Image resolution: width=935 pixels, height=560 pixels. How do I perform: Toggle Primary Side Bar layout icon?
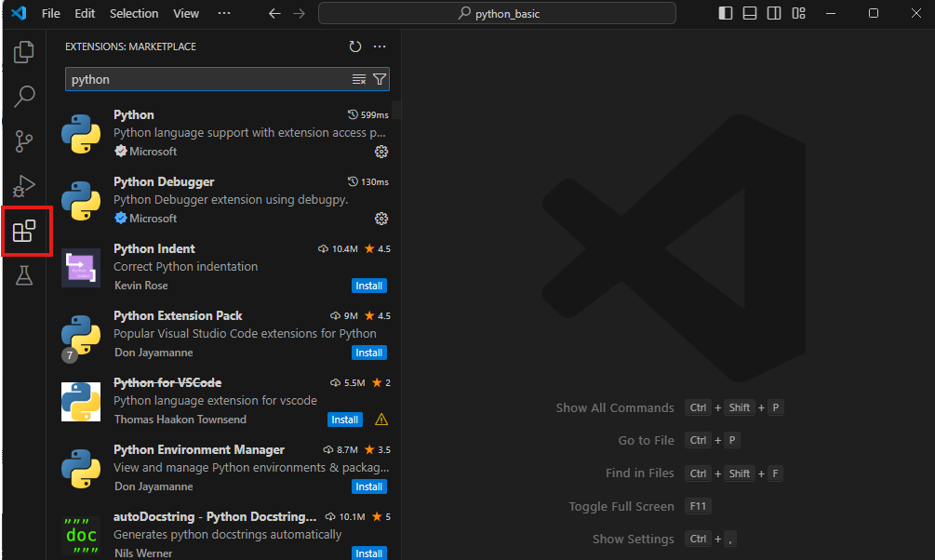tap(725, 13)
